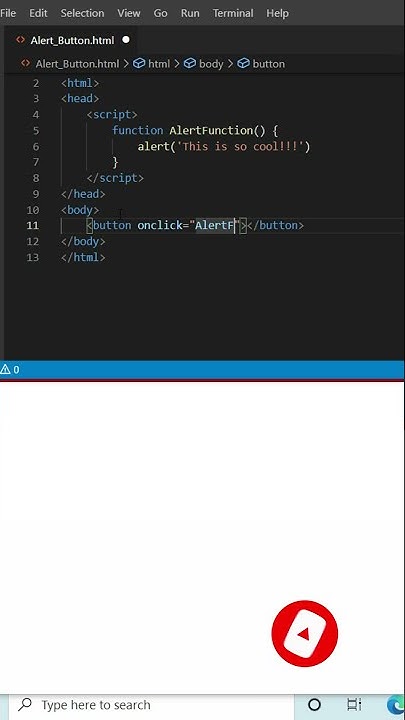
Task: Click the warnings indicator in the status bar
Action: point(10,369)
